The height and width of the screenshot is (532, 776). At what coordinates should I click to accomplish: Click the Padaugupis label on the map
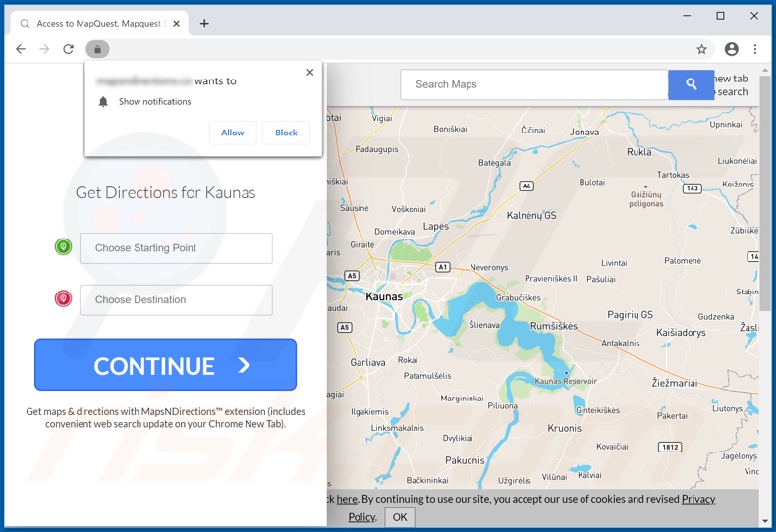point(376,149)
